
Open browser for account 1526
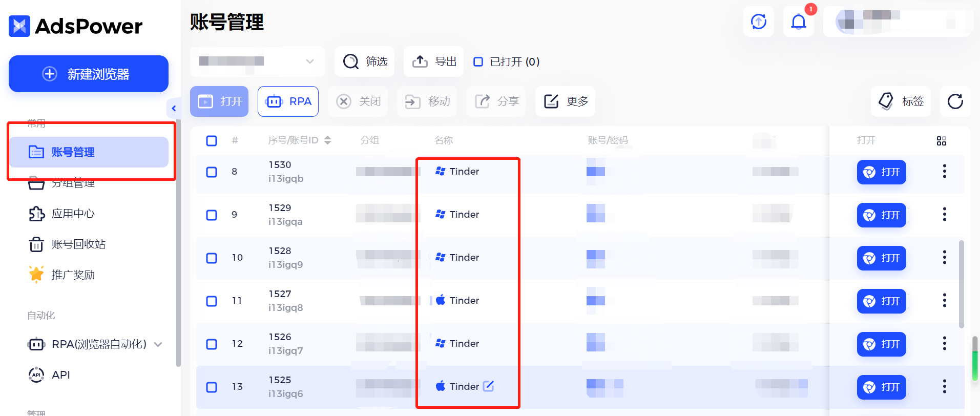882,344
